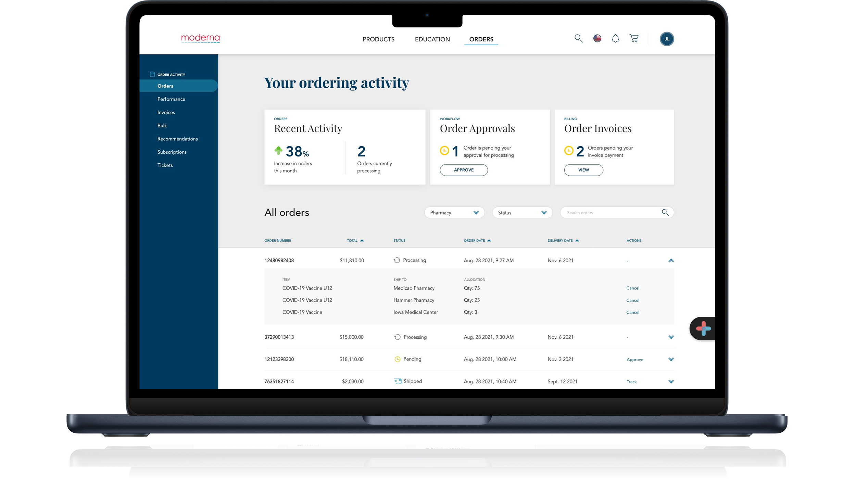Click order number 12123398300
The width and height of the screenshot is (856, 504).
click(279, 360)
